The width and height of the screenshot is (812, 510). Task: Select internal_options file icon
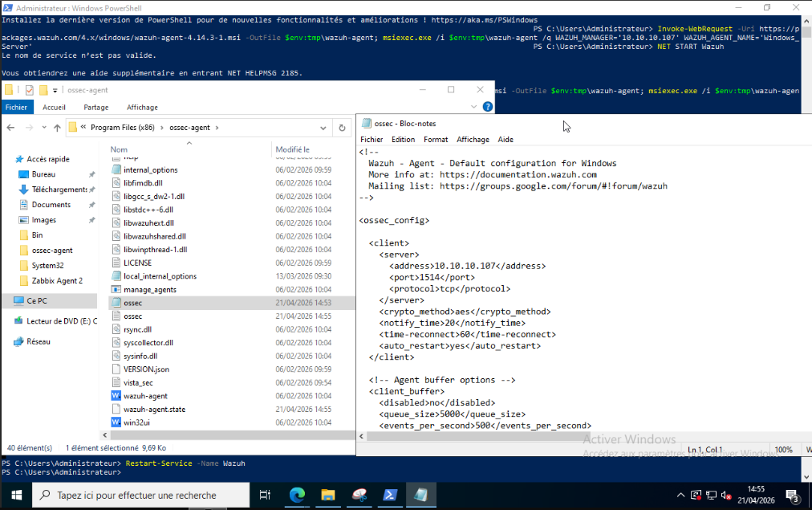[116, 169]
